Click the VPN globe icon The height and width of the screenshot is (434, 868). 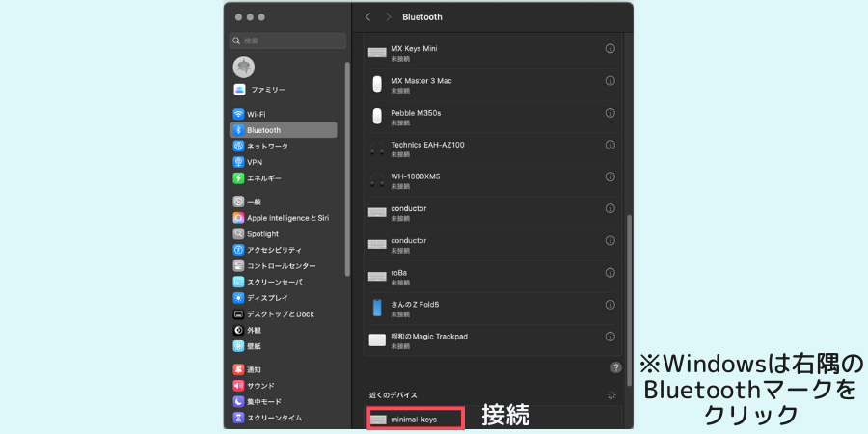point(238,162)
